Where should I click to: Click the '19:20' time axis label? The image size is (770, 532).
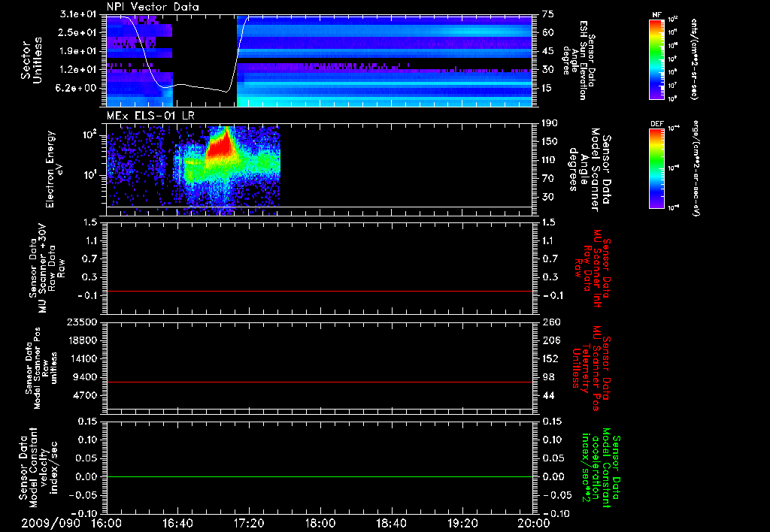(462, 523)
